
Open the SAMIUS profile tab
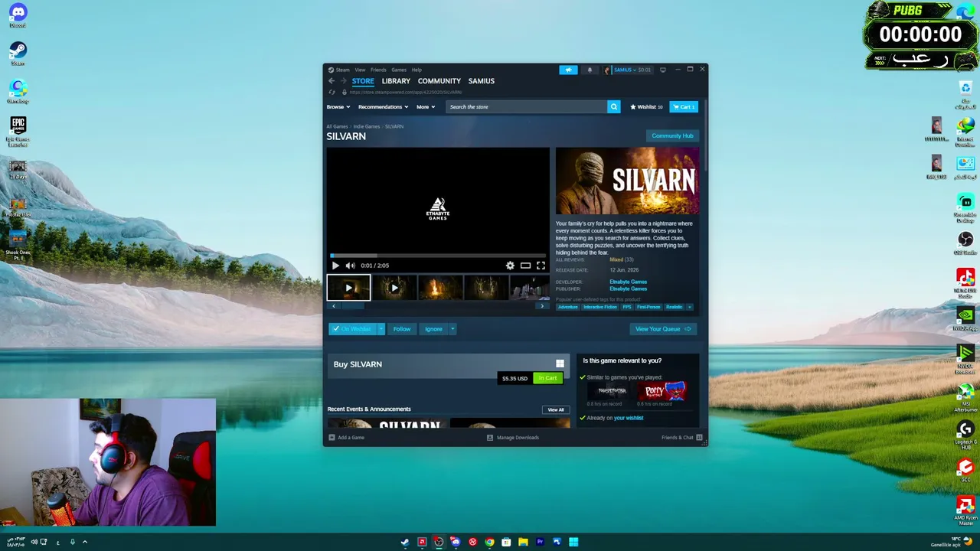[482, 81]
